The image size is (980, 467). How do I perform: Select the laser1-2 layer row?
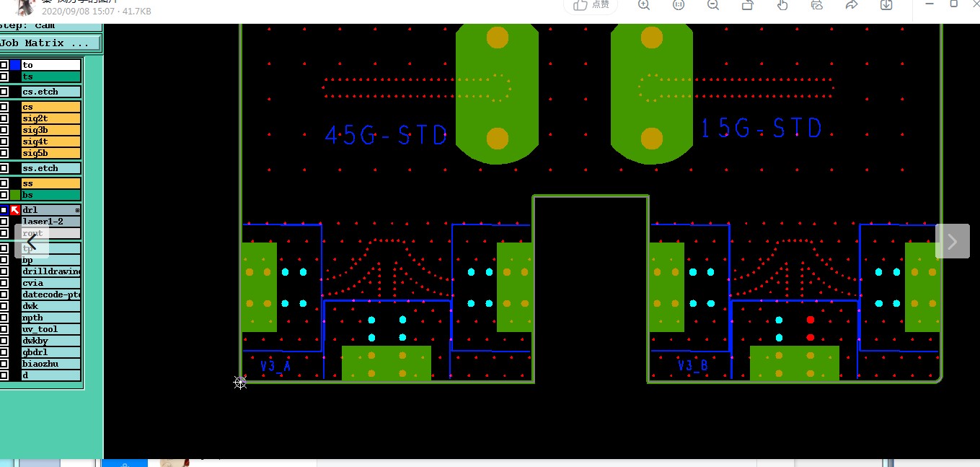(x=51, y=222)
